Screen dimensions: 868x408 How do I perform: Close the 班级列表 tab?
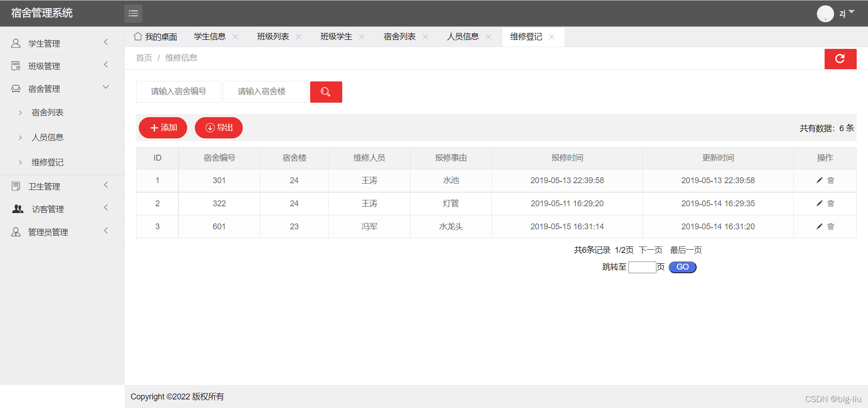[299, 37]
